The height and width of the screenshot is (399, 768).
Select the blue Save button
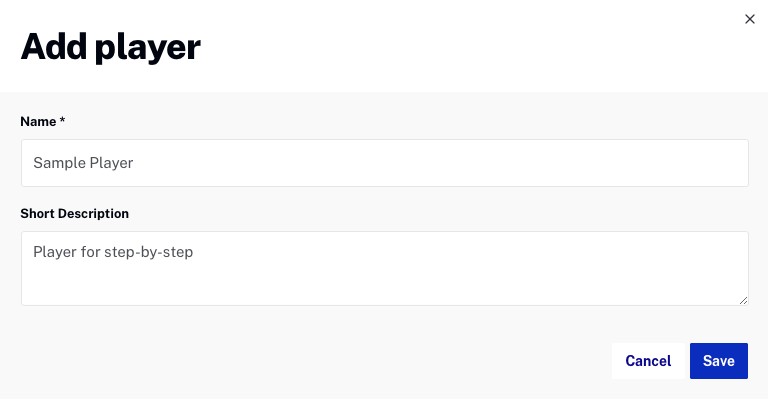tap(719, 361)
